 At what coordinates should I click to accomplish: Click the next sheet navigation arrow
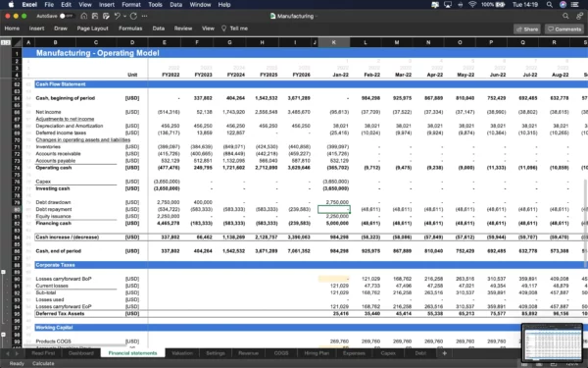[x=17, y=353]
